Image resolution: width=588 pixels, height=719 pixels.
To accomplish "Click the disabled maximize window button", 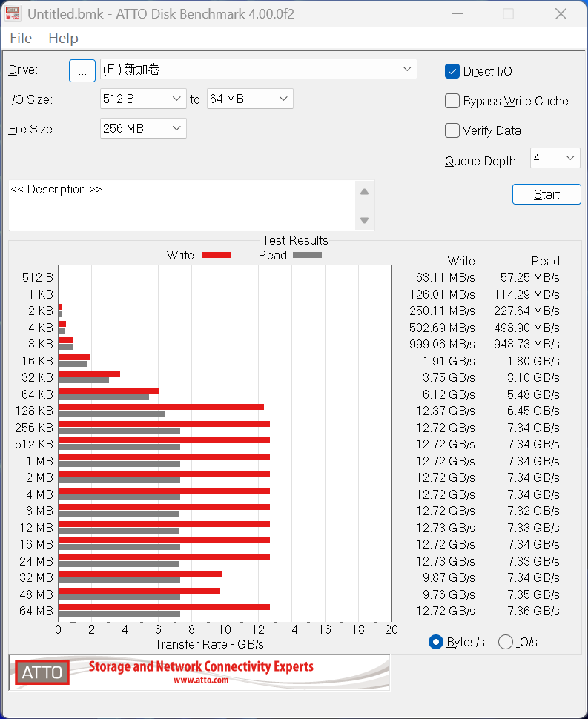I will click(x=508, y=14).
